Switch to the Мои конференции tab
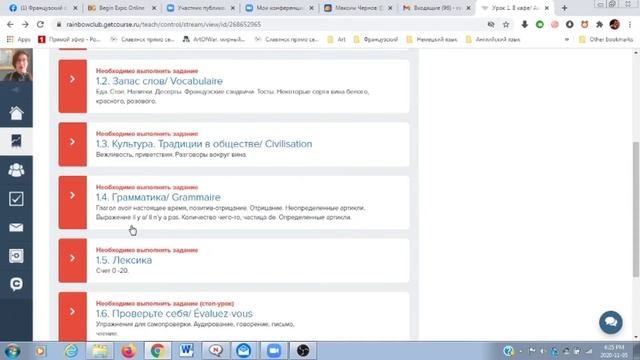Viewport: 640px width, 360px height. [280, 8]
